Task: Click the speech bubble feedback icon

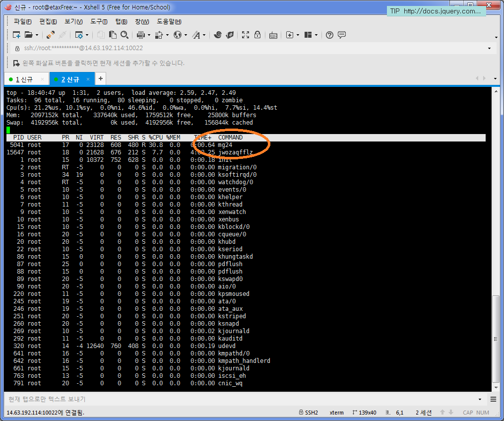Action: point(342,35)
